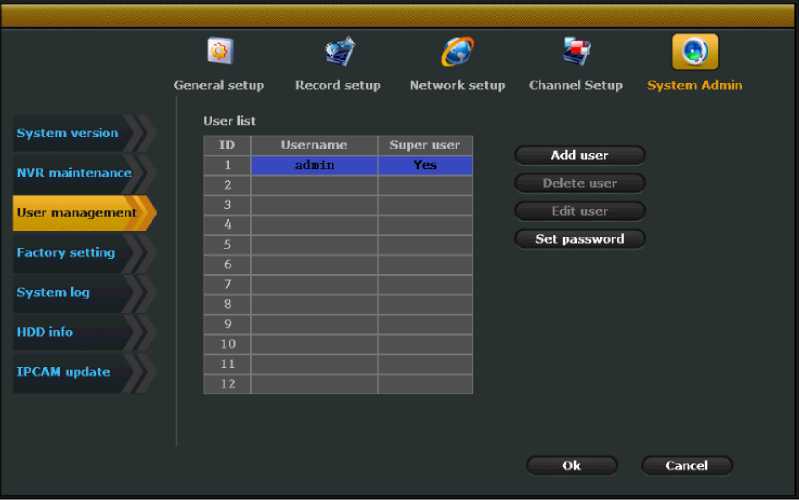Click the System Admin icon
The height and width of the screenshot is (500, 799).
pyautogui.click(x=694, y=51)
